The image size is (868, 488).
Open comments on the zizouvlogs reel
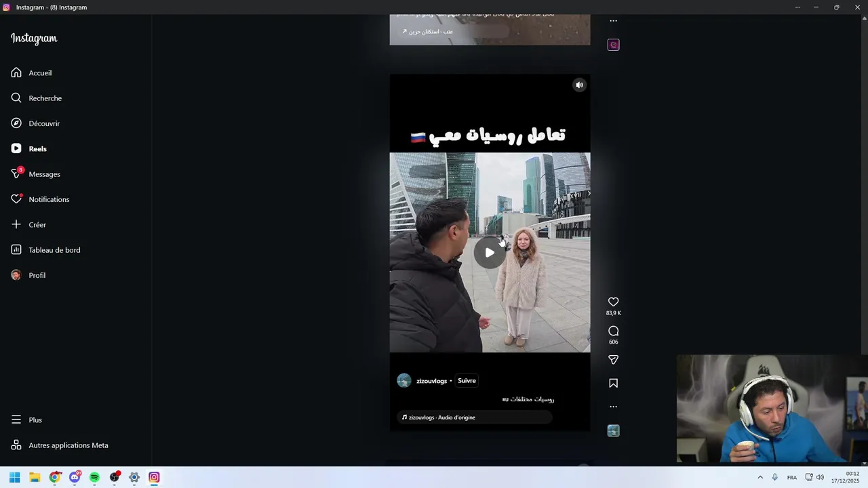pyautogui.click(x=613, y=331)
